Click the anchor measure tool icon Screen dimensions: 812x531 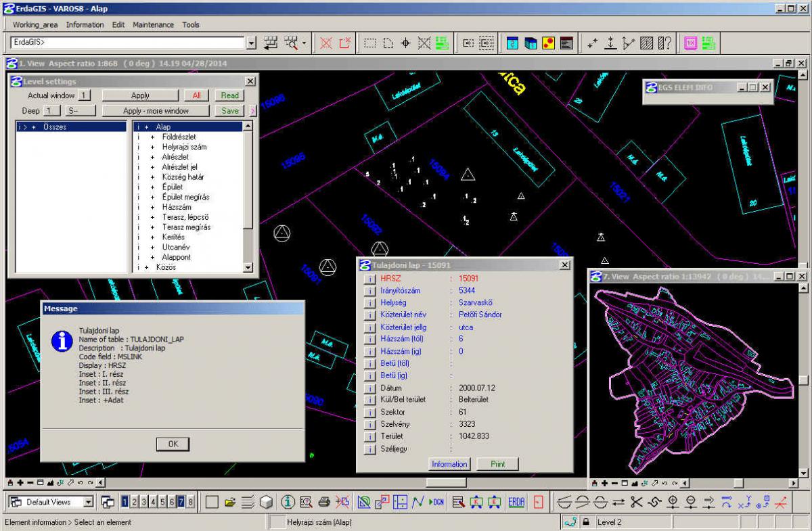pyautogui.click(x=610, y=43)
